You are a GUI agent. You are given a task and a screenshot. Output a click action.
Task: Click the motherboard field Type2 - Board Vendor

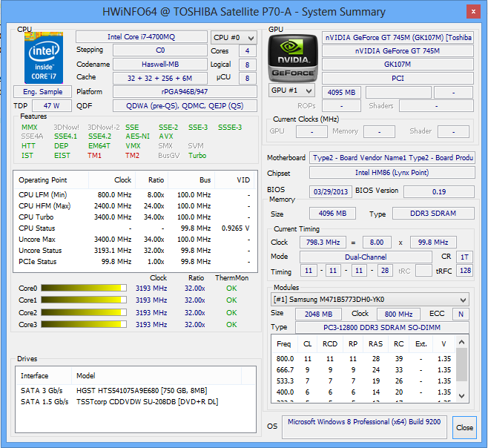(392, 158)
